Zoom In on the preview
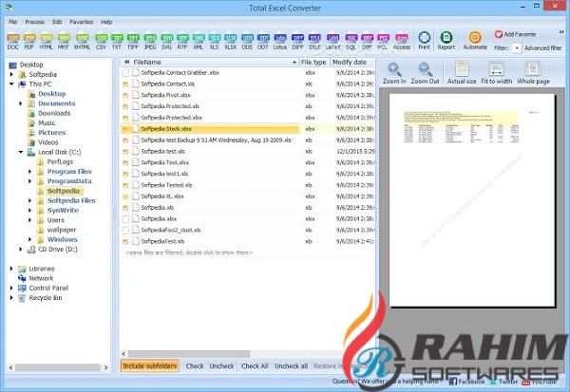The width and height of the screenshot is (570, 392). 394,73
